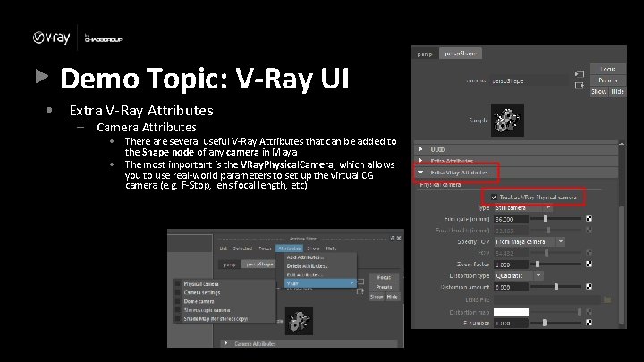This screenshot has width=644, height=362.
Task: Check Camera settings in VRay submenu
Action: click(x=178, y=292)
